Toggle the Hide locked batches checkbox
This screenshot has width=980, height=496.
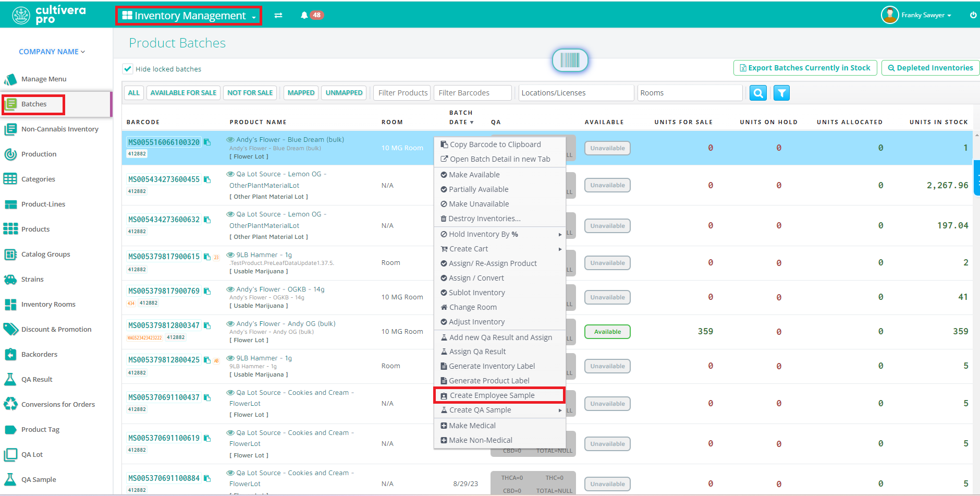128,69
